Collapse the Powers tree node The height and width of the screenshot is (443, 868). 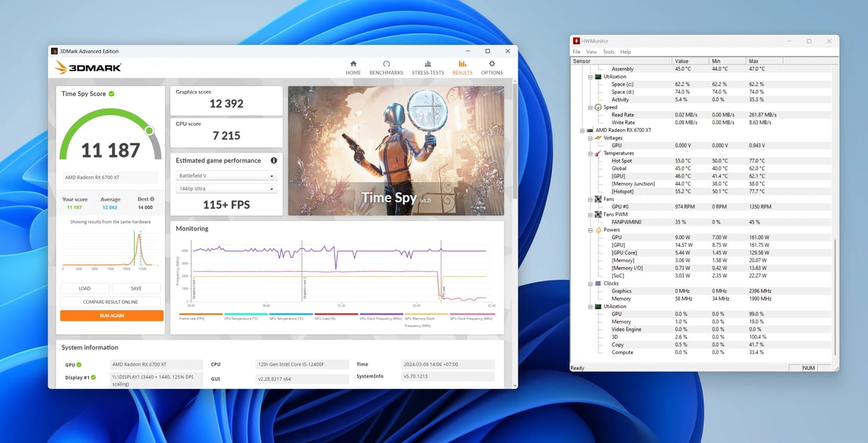[x=590, y=230]
